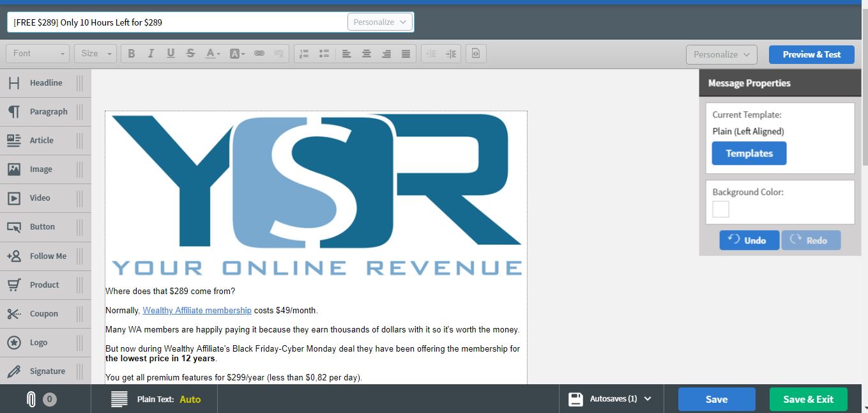Screen dimensions: 868x413
Task: Click the attachment count badge
Action: tap(50, 400)
